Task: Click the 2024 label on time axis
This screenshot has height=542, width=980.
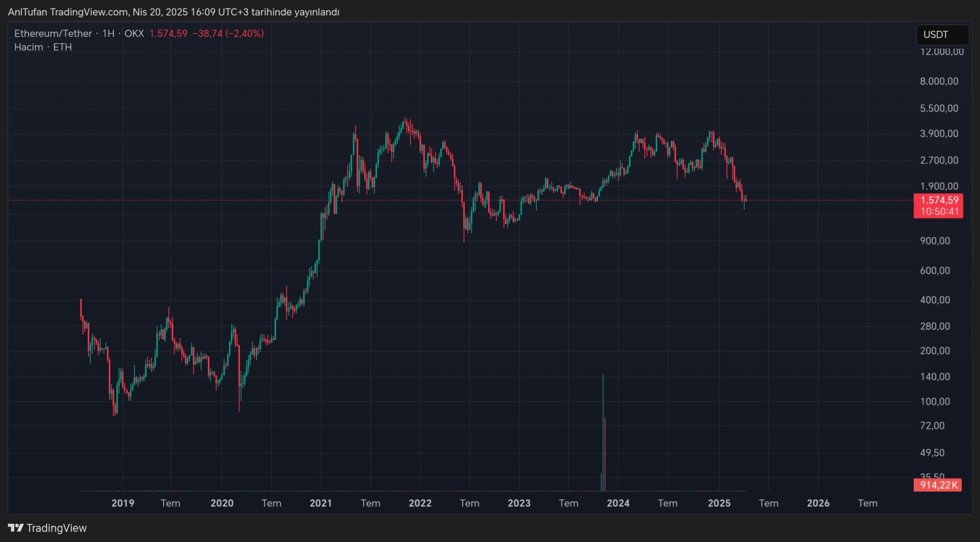Action: tap(618, 503)
